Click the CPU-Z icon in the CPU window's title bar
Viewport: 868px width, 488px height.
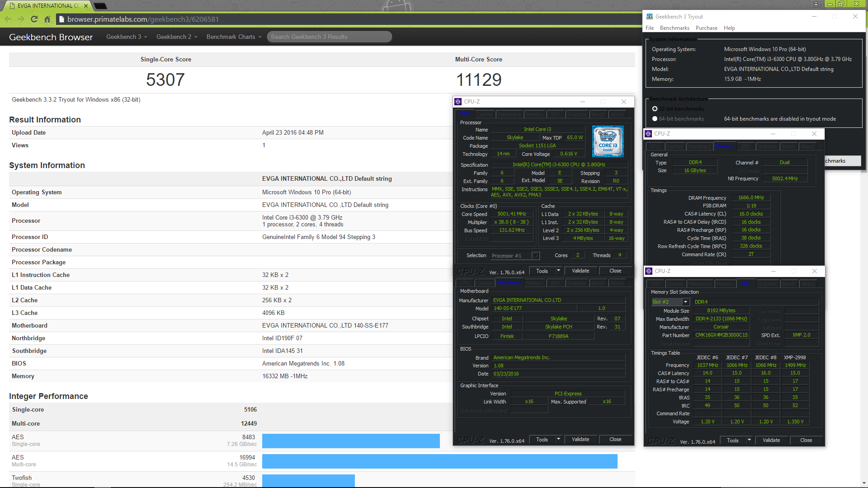458,102
